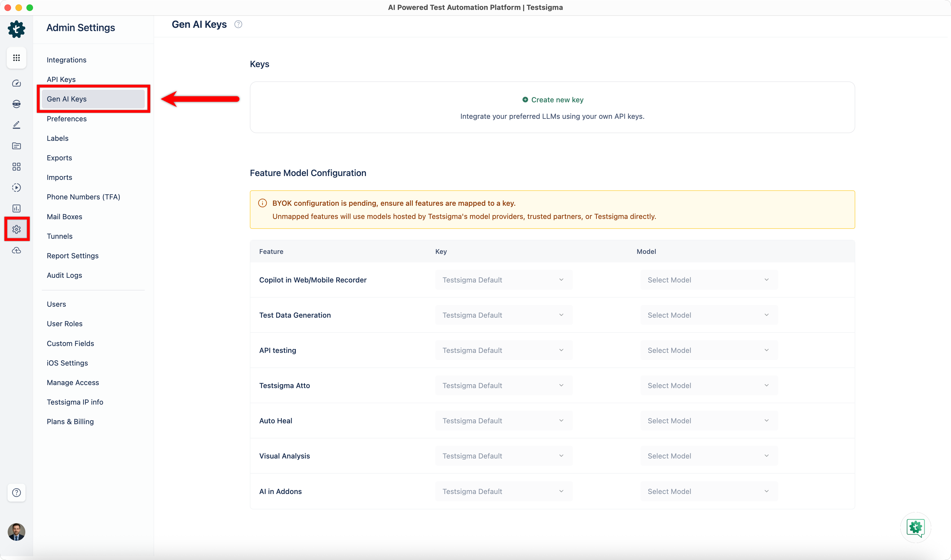Click help icon beside Gen AI Keys title

(x=238, y=24)
